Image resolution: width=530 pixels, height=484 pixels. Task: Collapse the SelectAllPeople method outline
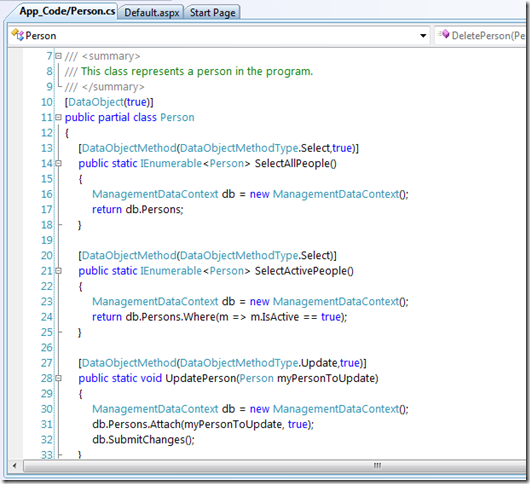(58, 163)
